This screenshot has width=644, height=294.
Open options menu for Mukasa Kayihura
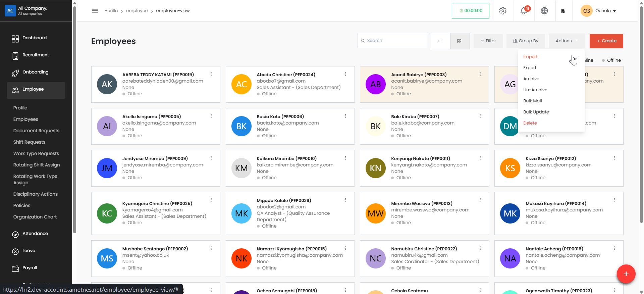click(x=614, y=200)
